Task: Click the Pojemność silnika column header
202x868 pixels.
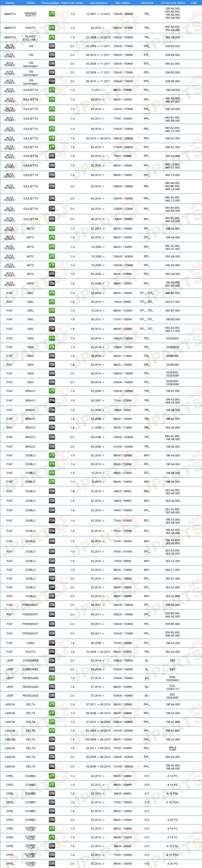Action: tap(72, 3)
